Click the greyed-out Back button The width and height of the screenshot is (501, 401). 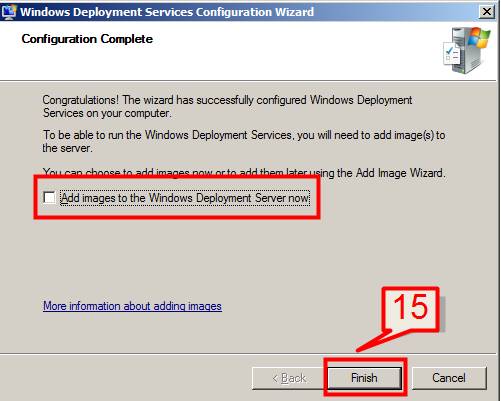coord(288,378)
